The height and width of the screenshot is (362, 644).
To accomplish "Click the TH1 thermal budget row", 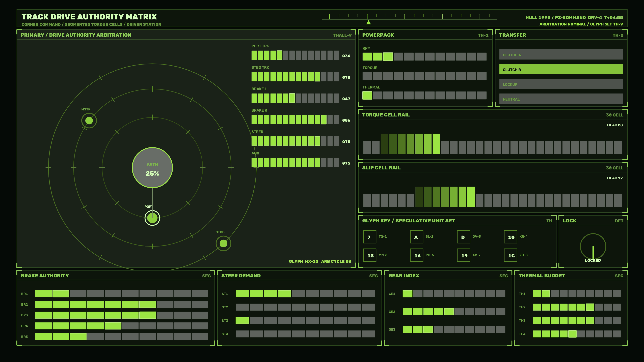I will [577, 294].
